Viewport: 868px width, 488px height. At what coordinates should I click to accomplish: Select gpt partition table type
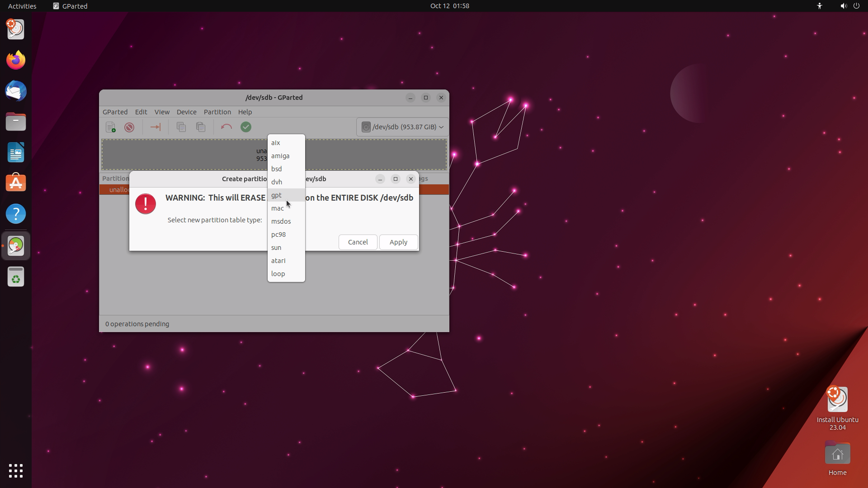pyautogui.click(x=286, y=195)
